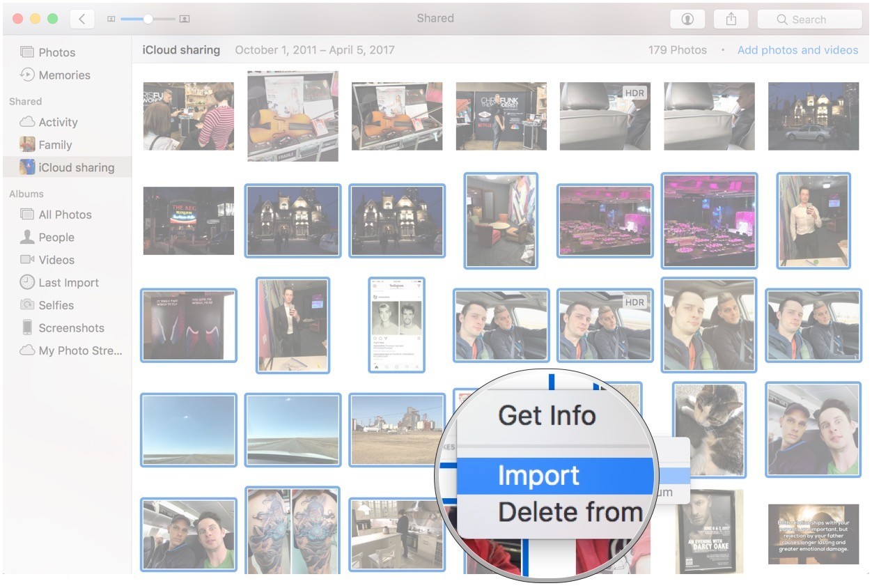Click Add photos and videos link
The width and height of the screenshot is (872, 588).
tap(797, 50)
